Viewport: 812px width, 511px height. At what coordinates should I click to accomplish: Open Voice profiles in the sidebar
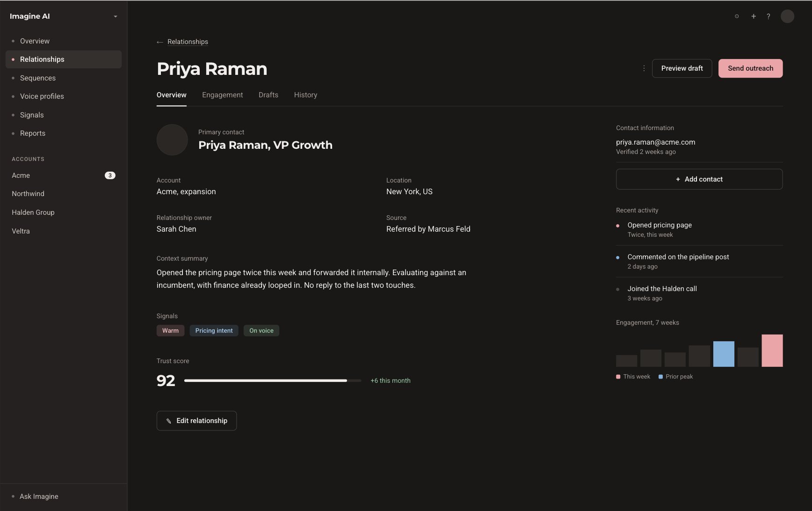[x=64, y=96]
